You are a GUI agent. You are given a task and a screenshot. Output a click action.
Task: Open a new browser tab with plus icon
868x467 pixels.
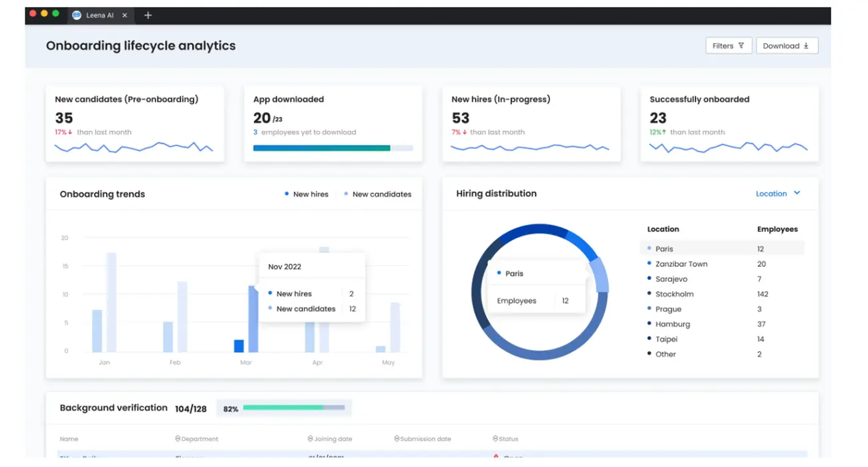coord(148,15)
